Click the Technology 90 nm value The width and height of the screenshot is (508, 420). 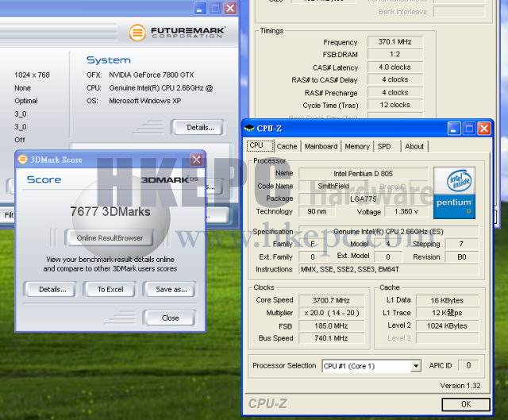317,212
